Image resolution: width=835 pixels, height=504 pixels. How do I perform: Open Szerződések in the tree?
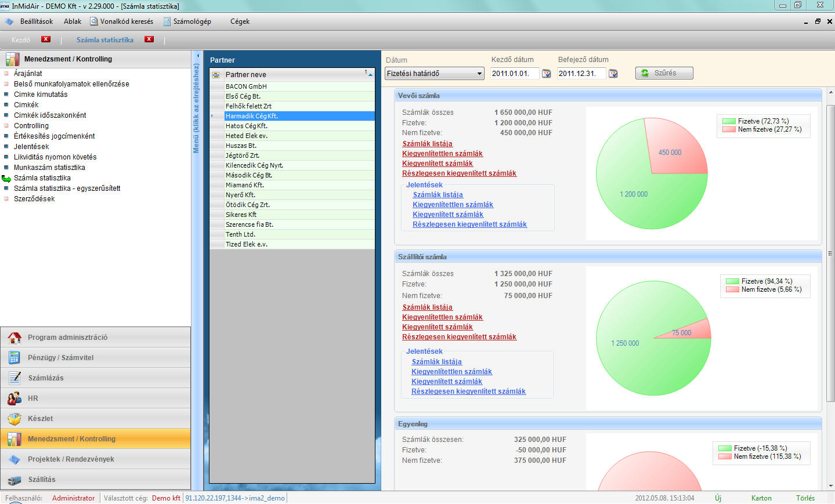click(x=34, y=199)
